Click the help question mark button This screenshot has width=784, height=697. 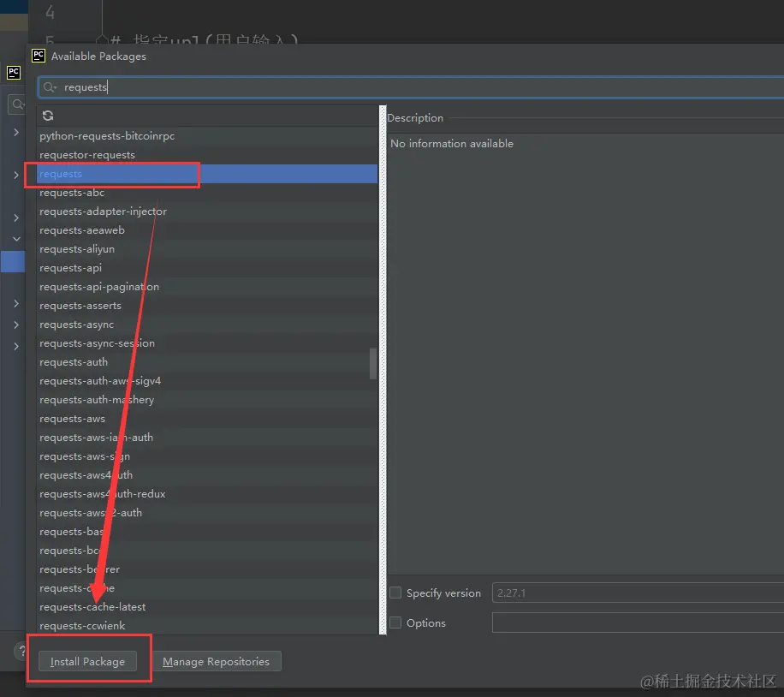[21, 651]
